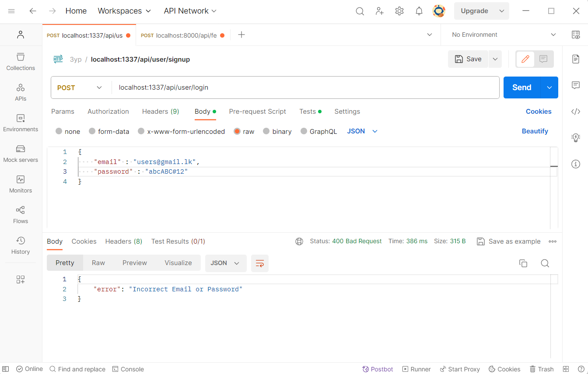This screenshot has width=588, height=374.
Task: Switch to comment mode icon
Action: point(544,59)
